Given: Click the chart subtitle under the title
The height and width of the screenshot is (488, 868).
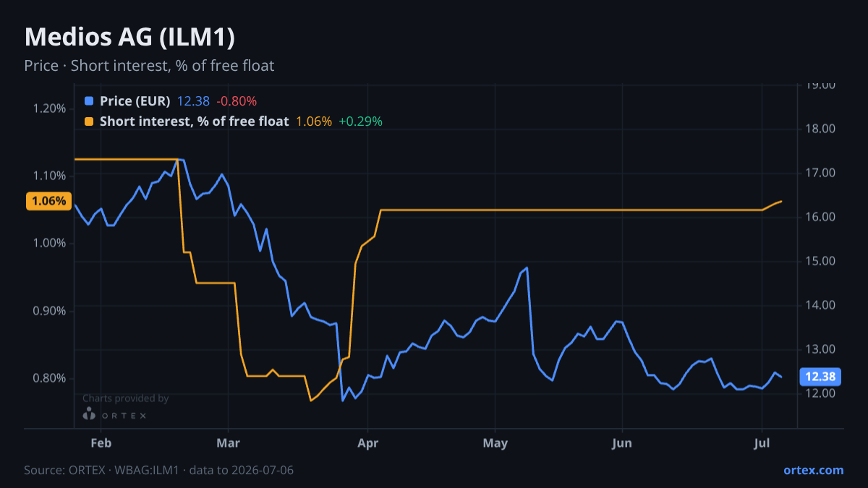Looking at the screenshot, I should tap(149, 66).
